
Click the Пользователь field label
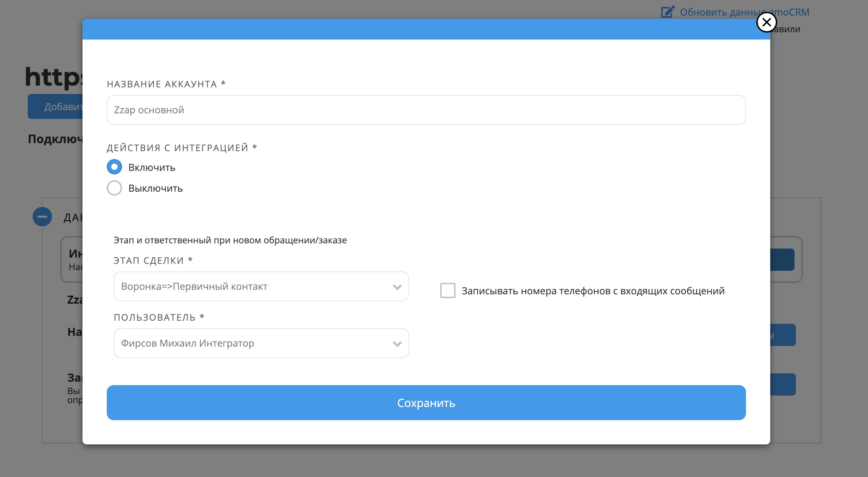point(155,318)
